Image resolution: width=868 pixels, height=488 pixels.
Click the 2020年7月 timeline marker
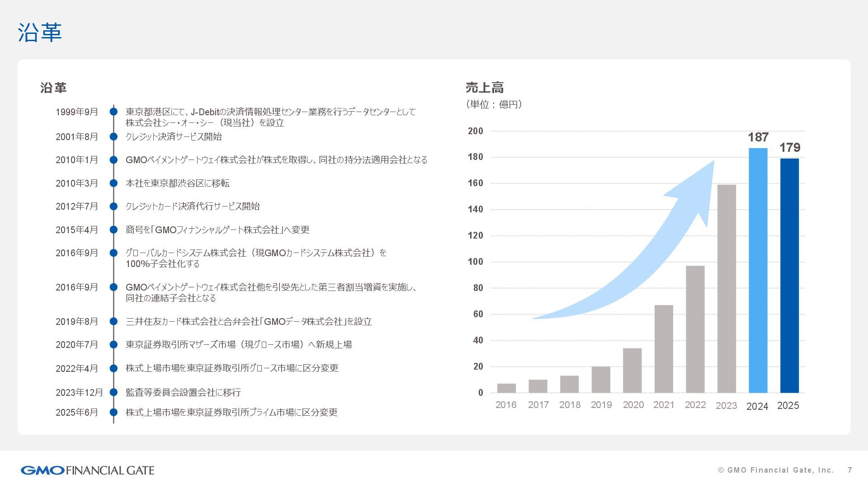[x=113, y=345]
